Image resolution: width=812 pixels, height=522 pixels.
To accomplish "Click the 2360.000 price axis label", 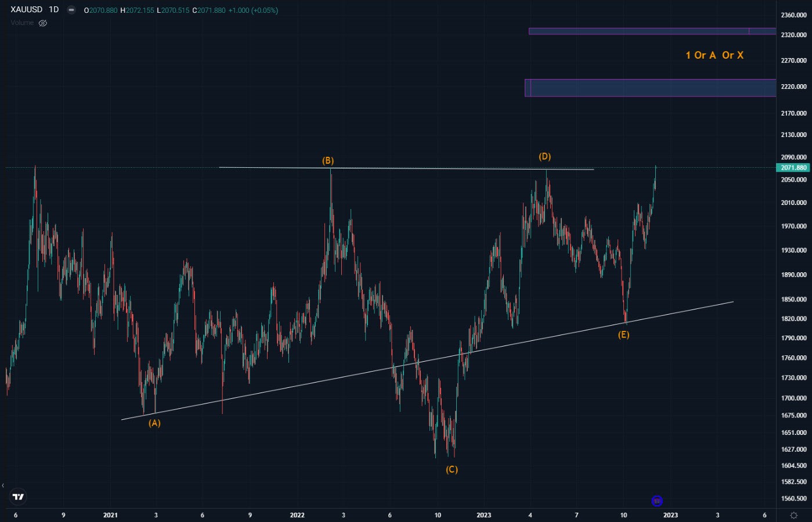I will [x=793, y=15].
